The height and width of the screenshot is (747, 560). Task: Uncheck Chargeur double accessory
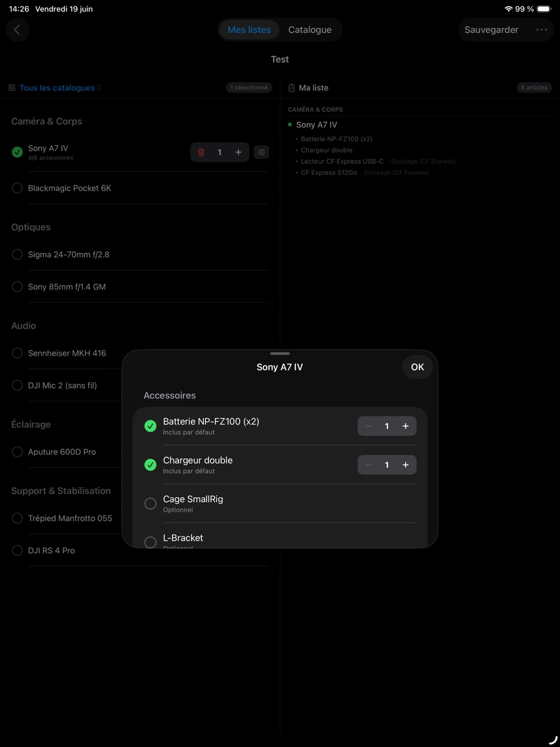[x=151, y=465]
